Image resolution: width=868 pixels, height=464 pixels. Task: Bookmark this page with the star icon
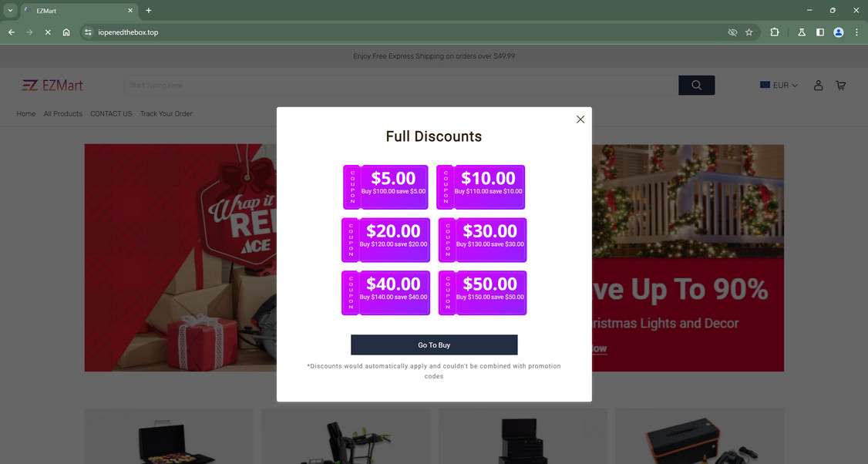pos(749,32)
